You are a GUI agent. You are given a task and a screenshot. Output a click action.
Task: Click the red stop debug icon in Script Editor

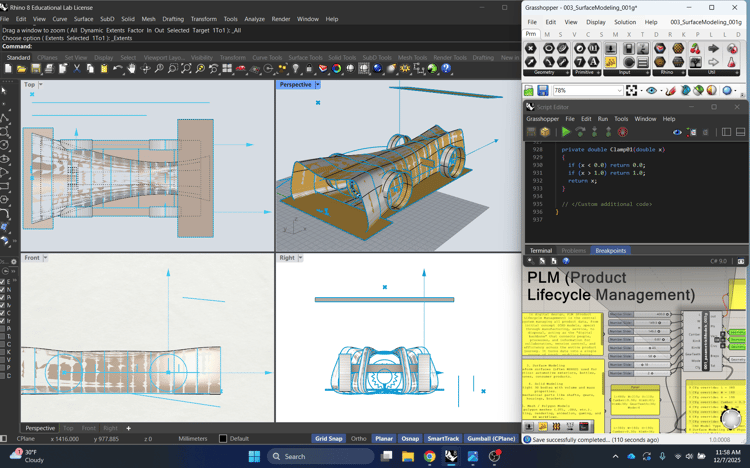pyautogui.click(x=622, y=132)
